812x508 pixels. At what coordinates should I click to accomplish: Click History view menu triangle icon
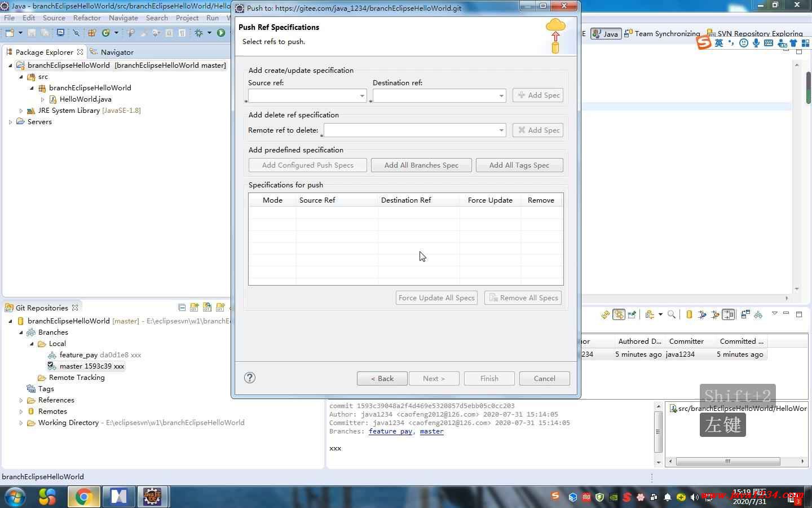(775, 313)
